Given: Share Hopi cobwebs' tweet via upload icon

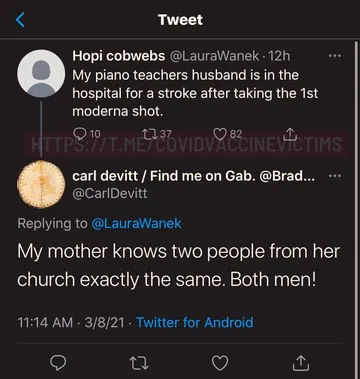Looking at the screenshot, I should click(x=289, y=134).
